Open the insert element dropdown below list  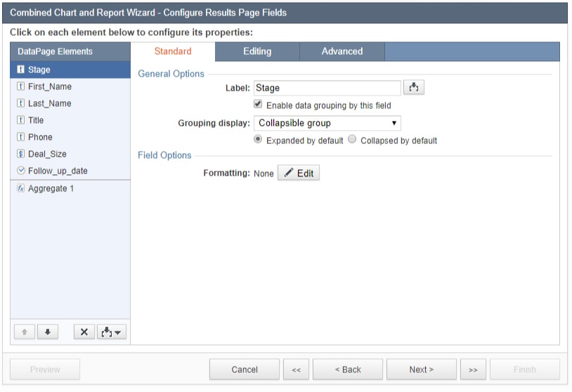(x=112, y=332)
